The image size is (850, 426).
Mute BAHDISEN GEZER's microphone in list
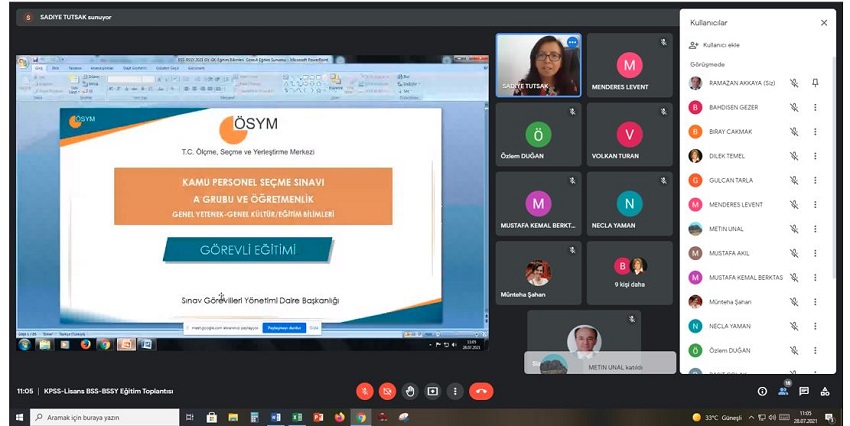point(794,107)
